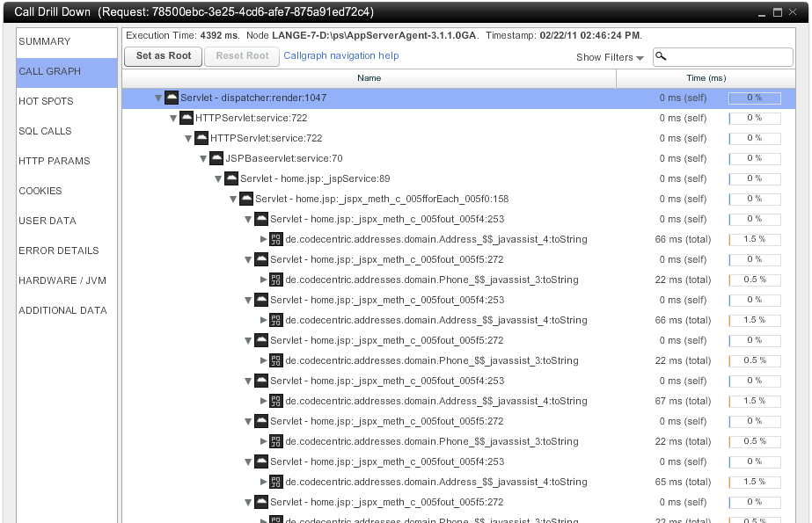Click servlet icon beside home.jsp:_jspService:89
The width and height of the screenshot is (812, 523).
tap(231, 178)
